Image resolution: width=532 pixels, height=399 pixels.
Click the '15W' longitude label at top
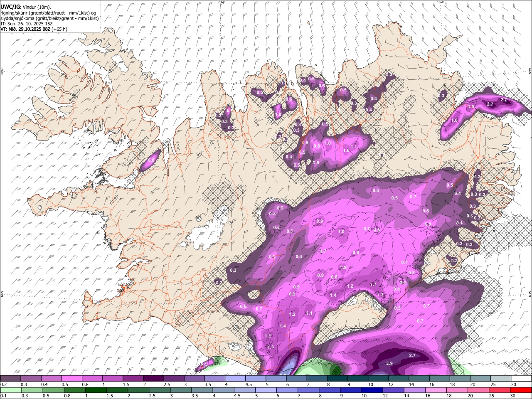tap(440, 2)
